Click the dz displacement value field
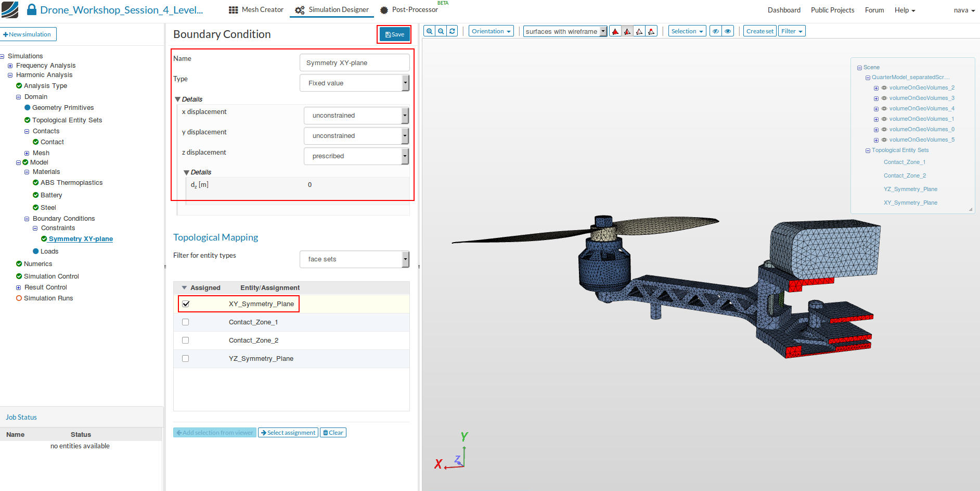Viewport: 980px width, 491px height. (x=356, y=185)
